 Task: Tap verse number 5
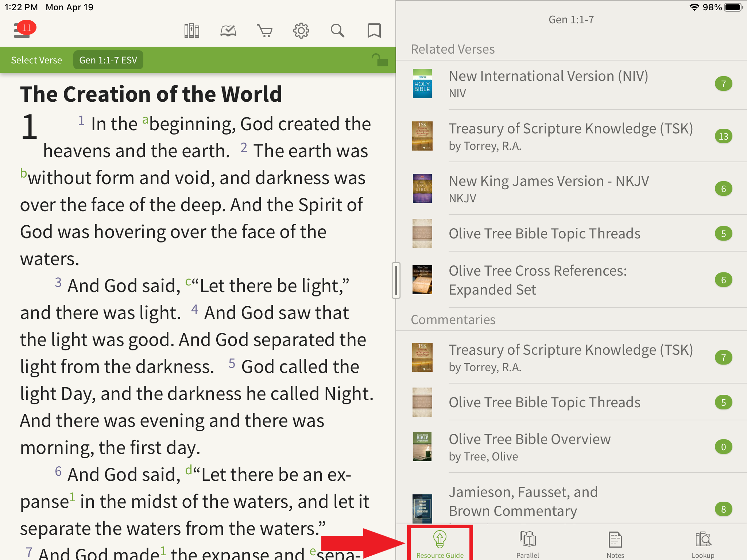[232, 363]
